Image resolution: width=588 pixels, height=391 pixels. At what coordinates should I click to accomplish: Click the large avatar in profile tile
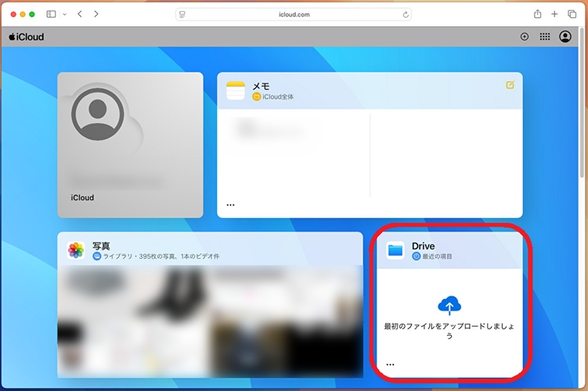pos(98,114)
